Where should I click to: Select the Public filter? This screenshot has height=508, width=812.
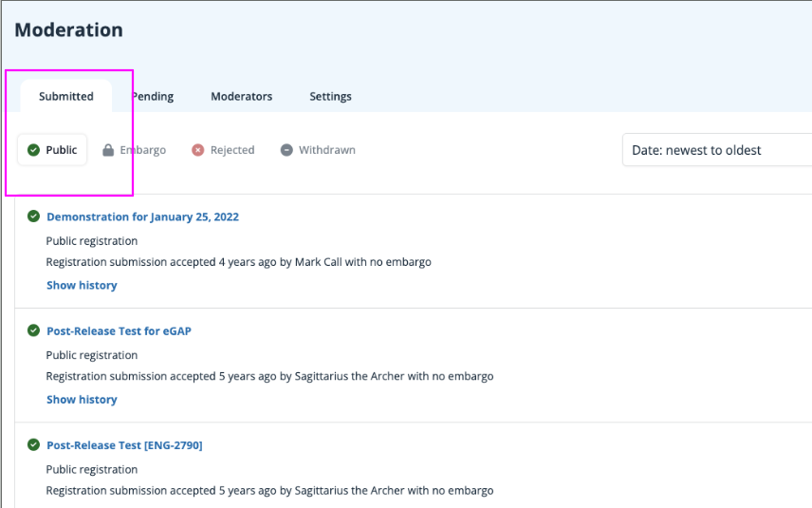[52, 150]
